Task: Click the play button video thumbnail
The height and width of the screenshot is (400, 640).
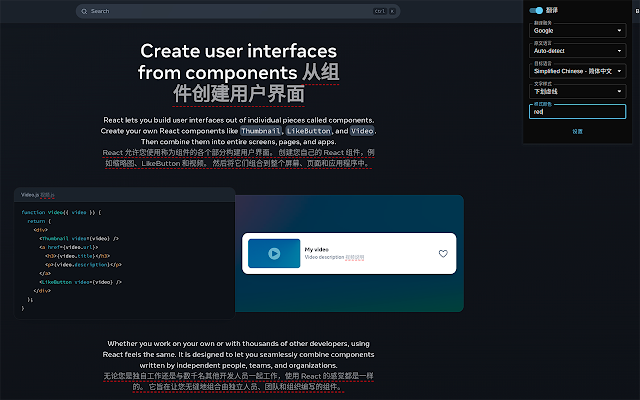Action: (274, 253)
